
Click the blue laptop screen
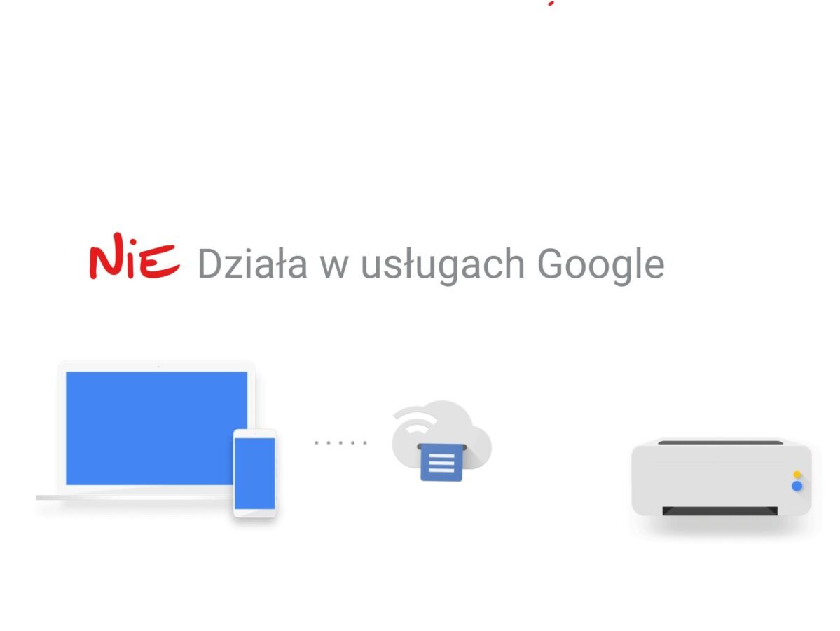click(156, 428)
